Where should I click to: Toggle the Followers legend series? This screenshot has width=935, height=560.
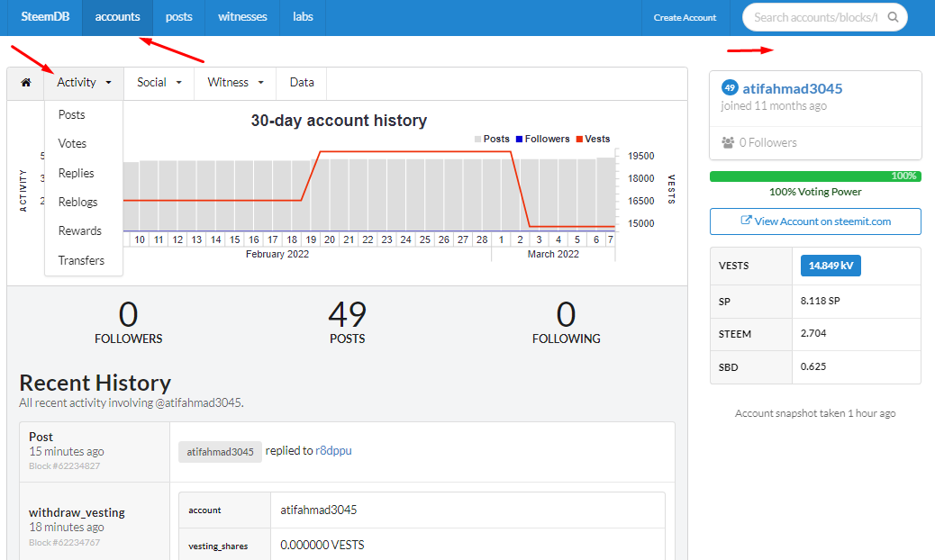[542, 139]
